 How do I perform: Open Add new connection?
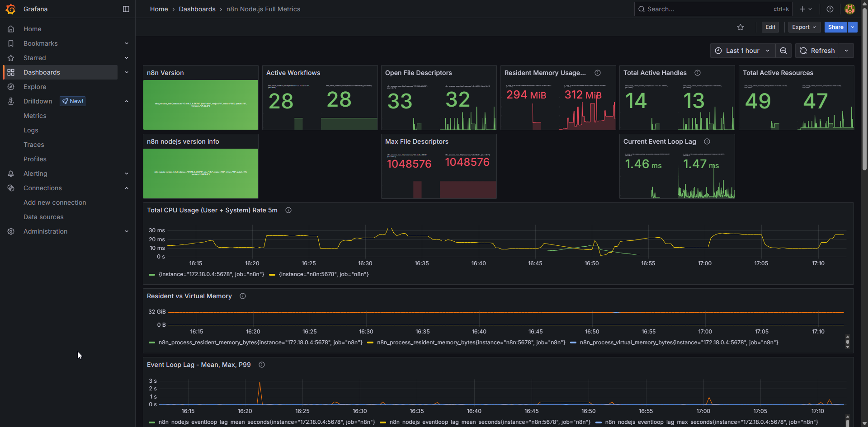coord(55,202)
